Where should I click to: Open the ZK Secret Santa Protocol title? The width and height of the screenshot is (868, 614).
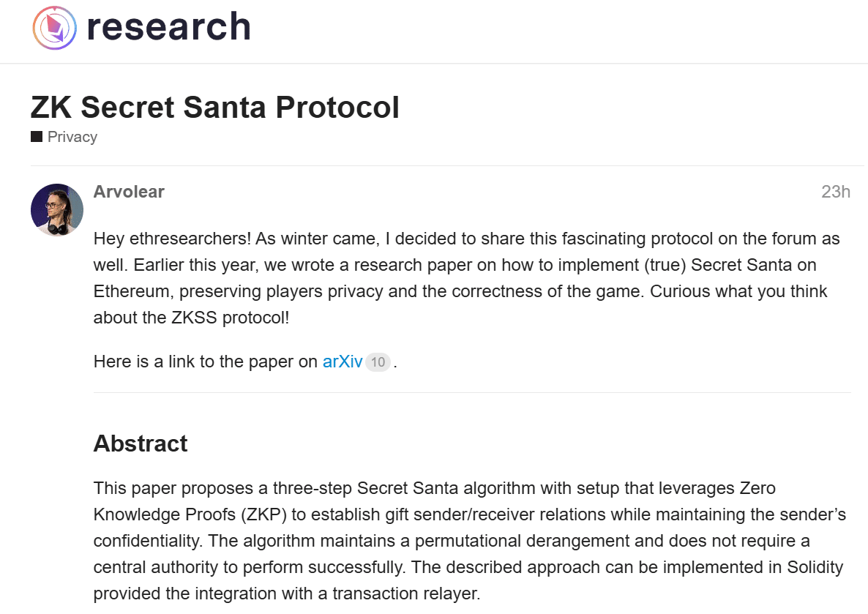tap(214, 108)
